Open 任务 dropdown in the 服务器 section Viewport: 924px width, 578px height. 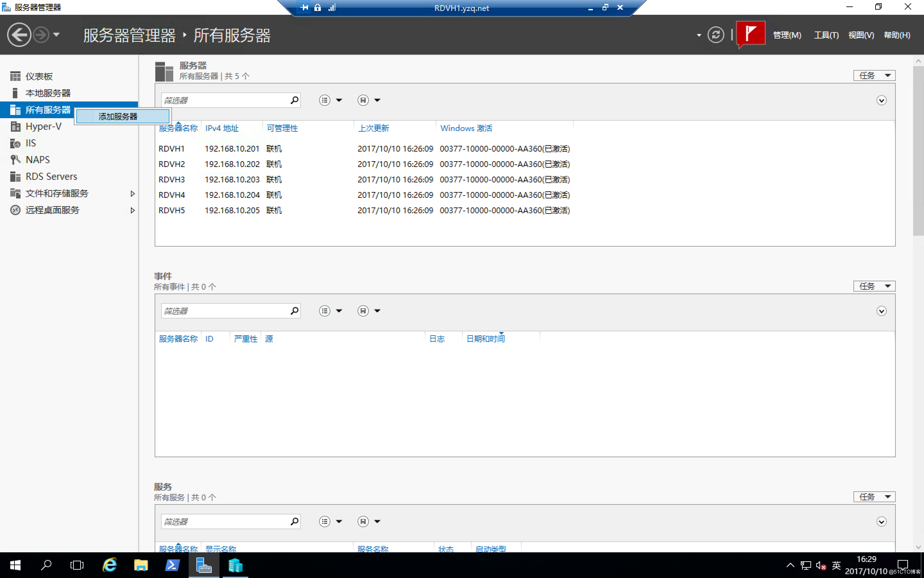(874, 75)
